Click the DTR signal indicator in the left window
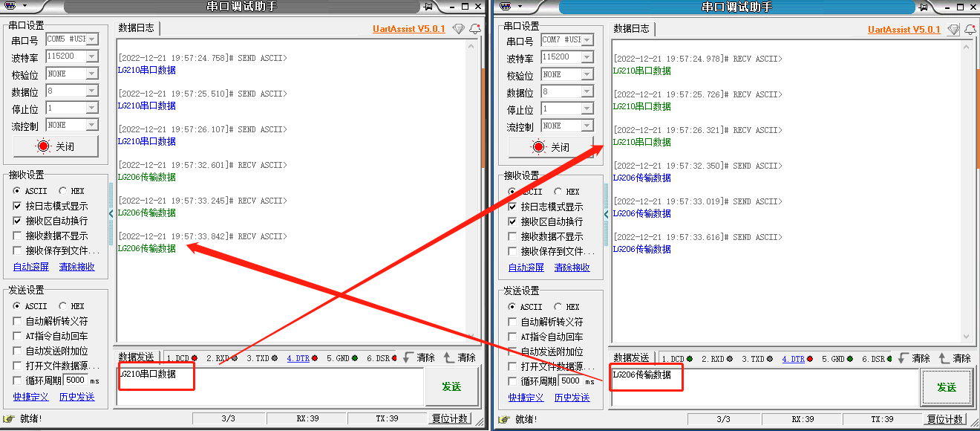Image resolution: width=980 pixels, height=431 pixels. pyautogui.click(x=298, y=358)
